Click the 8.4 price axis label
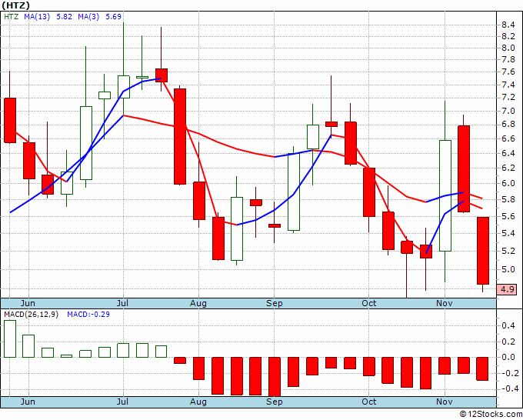Screen dimensions: 523x420 [x=508, y=25]
